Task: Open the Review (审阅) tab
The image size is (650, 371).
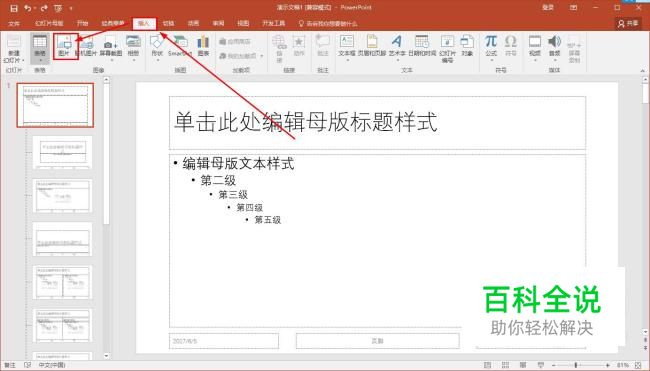Action: point(218,24)
